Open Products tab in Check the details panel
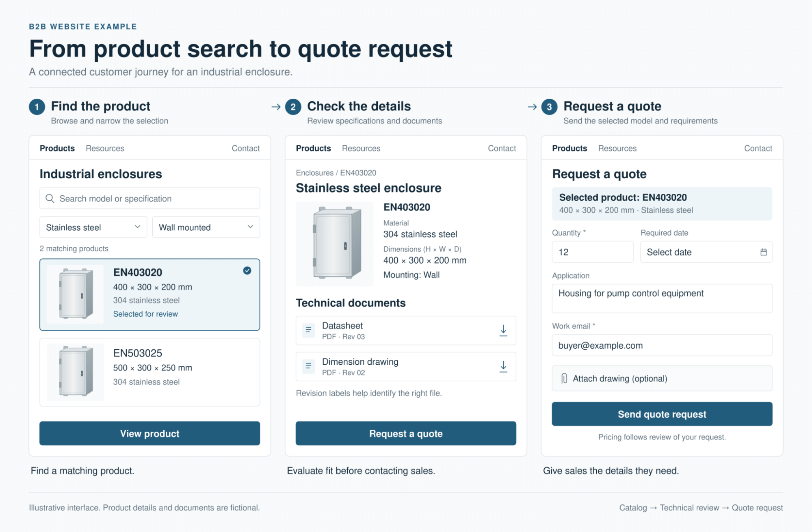The width and height of the screenshot is (812, 532). (x=313, y=148)
